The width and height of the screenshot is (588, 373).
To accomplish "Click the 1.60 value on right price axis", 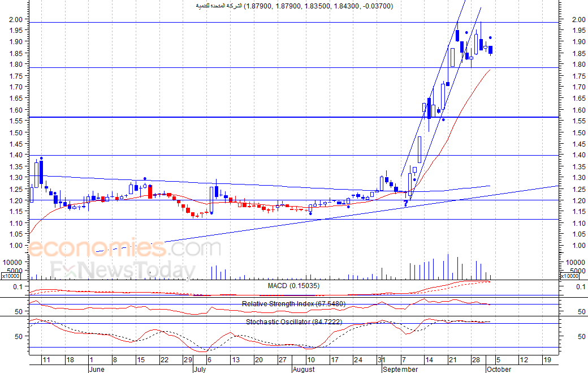I will click(x=578, y=110).
